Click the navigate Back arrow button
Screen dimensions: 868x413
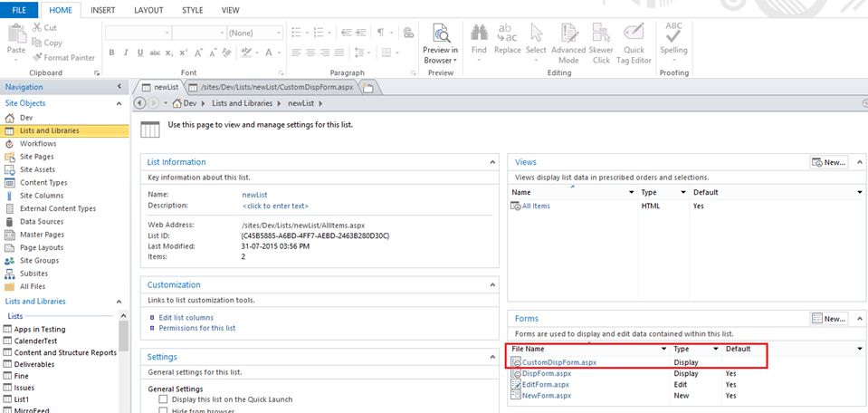tap(139, 103)
